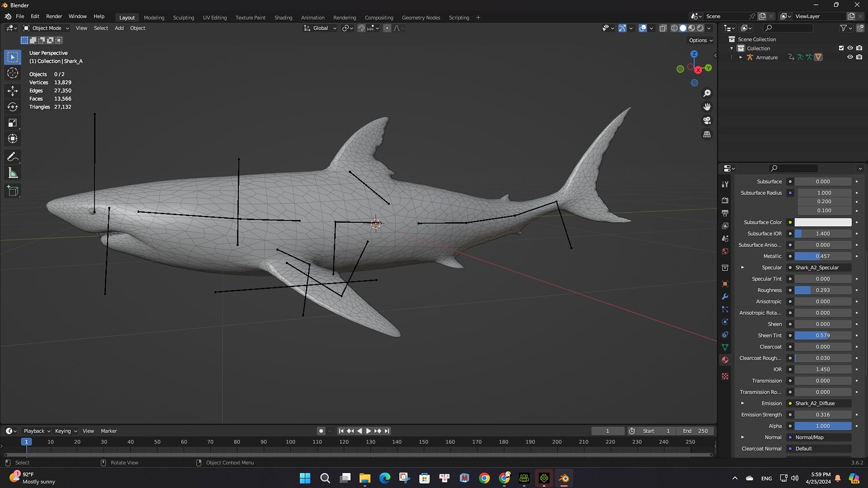868x488 pixels.
Task: Open the Object Constraints properties tab
Action: tap(725, 335)
